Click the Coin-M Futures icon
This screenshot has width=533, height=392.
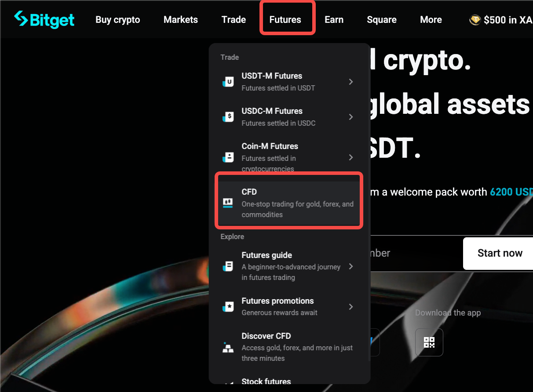[228, 157]
